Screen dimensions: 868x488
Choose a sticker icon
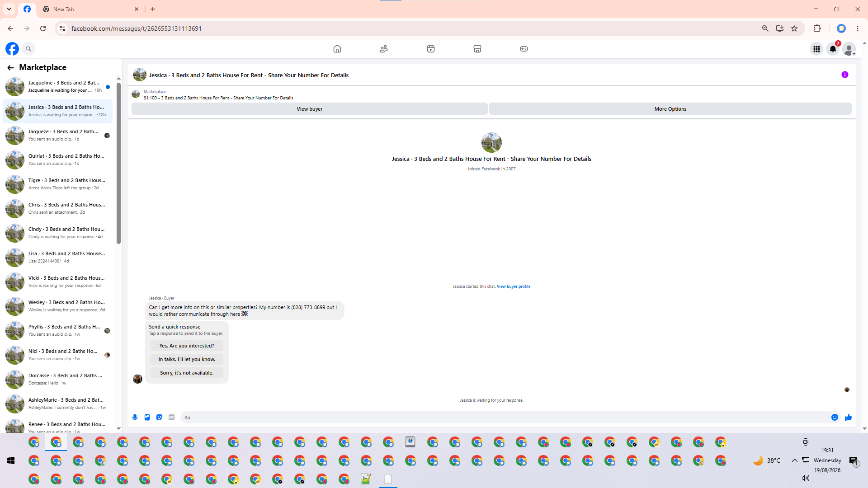159,418
